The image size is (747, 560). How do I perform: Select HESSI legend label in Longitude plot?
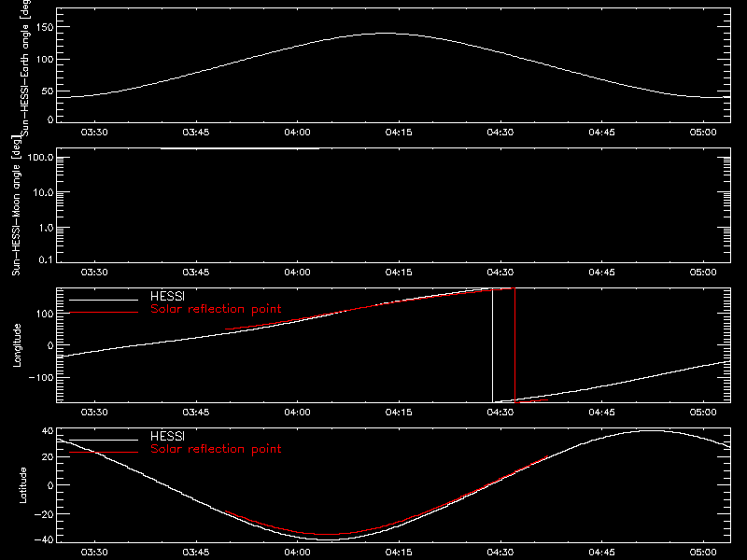167,296
